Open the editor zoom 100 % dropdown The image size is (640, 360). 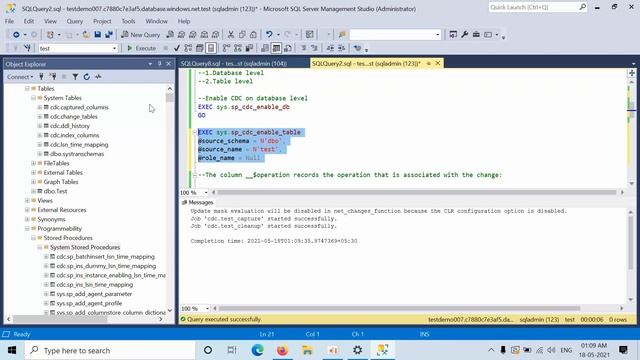pos(206,192)
